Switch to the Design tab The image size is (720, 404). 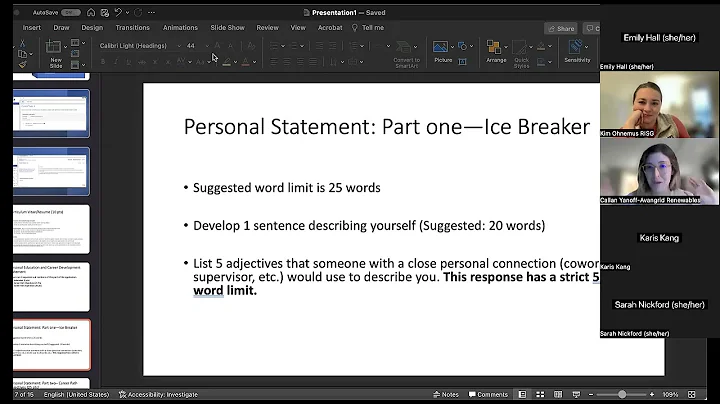(92, 28)
